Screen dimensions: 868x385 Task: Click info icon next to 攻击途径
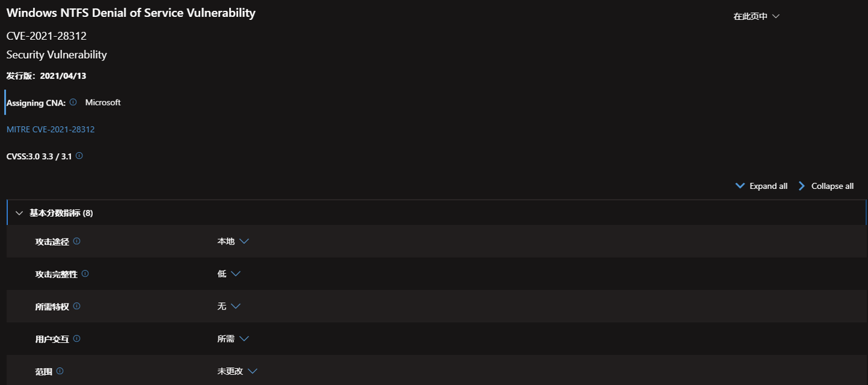pos(77,241)
